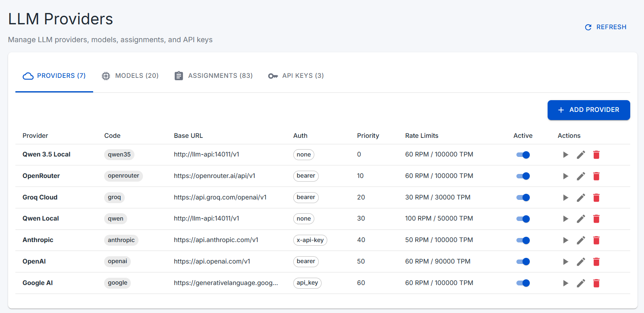Stay on the Providers (7) tab

coord(54,76)
